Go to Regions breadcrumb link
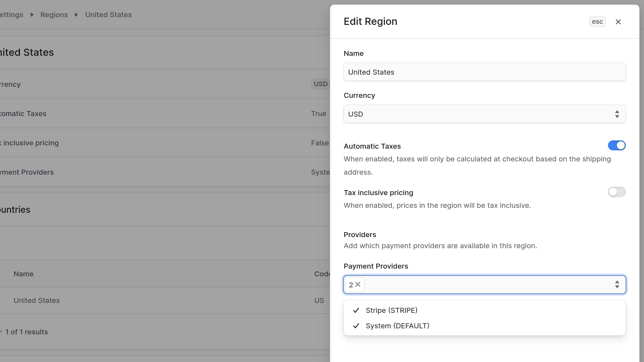This screenshot has height=362, width=644. click(x=54, y=15)
